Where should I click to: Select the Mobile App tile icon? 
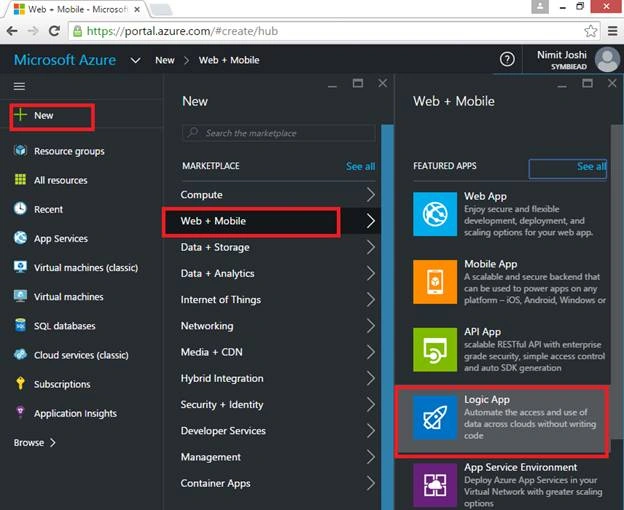pos(435,282)
